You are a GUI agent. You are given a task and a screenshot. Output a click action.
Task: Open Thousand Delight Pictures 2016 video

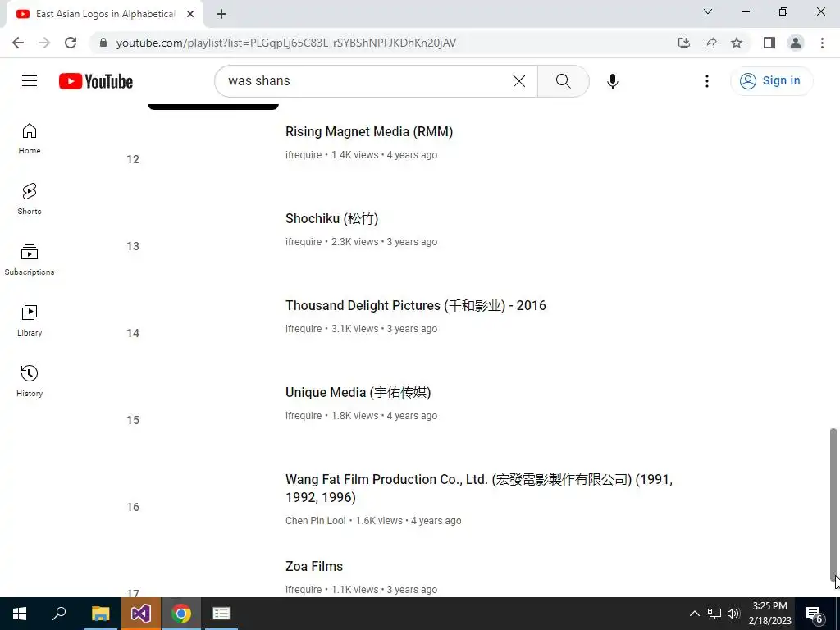[416, 305]
